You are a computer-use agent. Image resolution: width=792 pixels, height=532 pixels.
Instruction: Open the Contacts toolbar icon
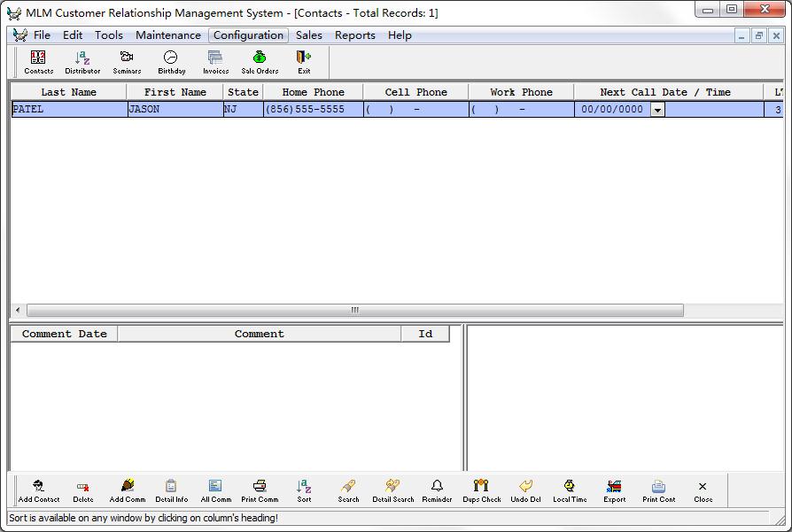click(38, 61)
